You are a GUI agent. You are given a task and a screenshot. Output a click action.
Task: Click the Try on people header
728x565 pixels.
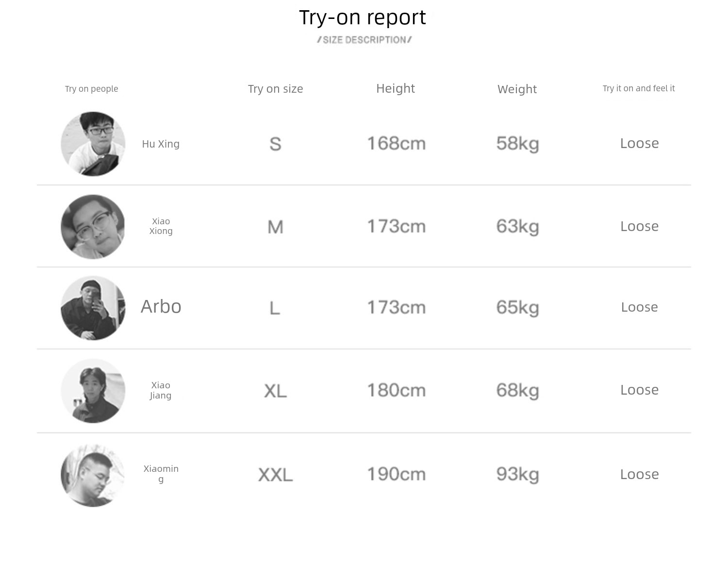(x=92, y=89)
